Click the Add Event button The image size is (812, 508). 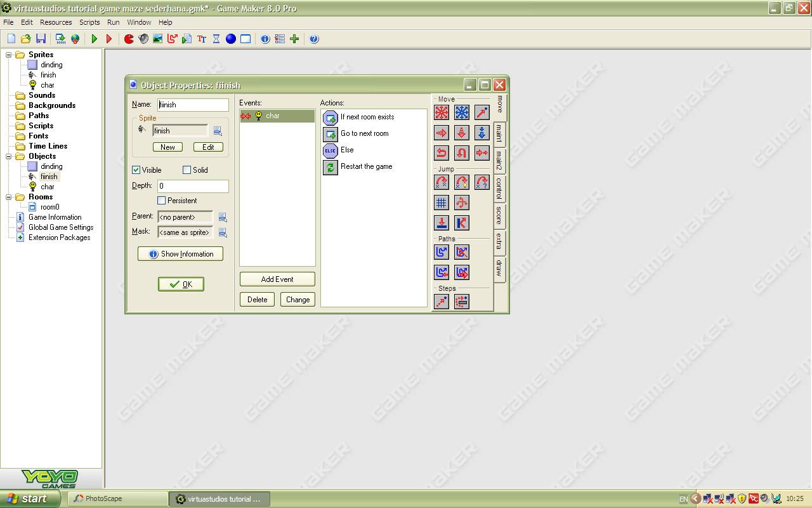click(277, 279)
